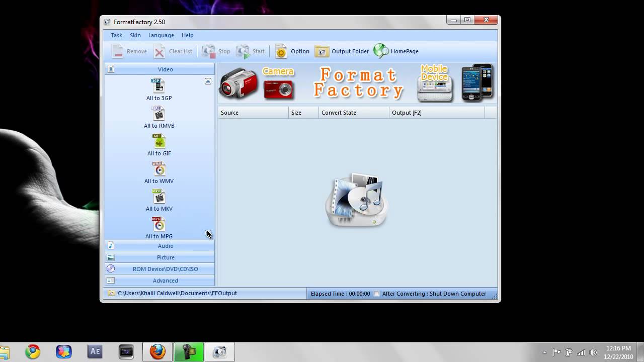Select the All to WMV converter icon
This screenshot has height=362, width=644.
(158, 169)
